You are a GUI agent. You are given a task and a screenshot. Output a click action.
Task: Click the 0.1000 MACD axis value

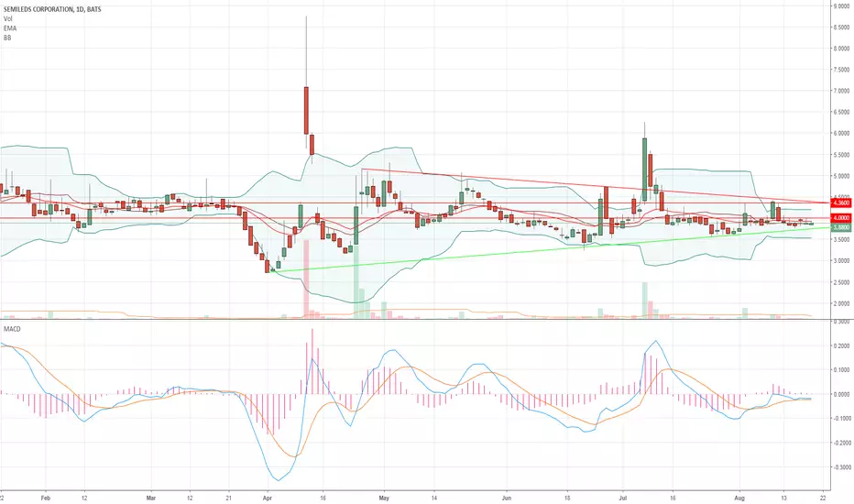[x=841, y=370]
